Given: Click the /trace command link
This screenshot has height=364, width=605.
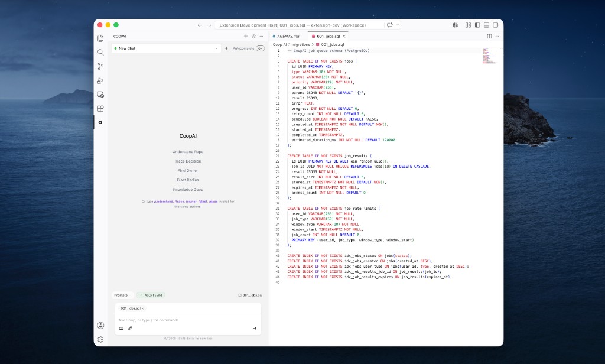Looking at the screenshot, I should (180, 201).
